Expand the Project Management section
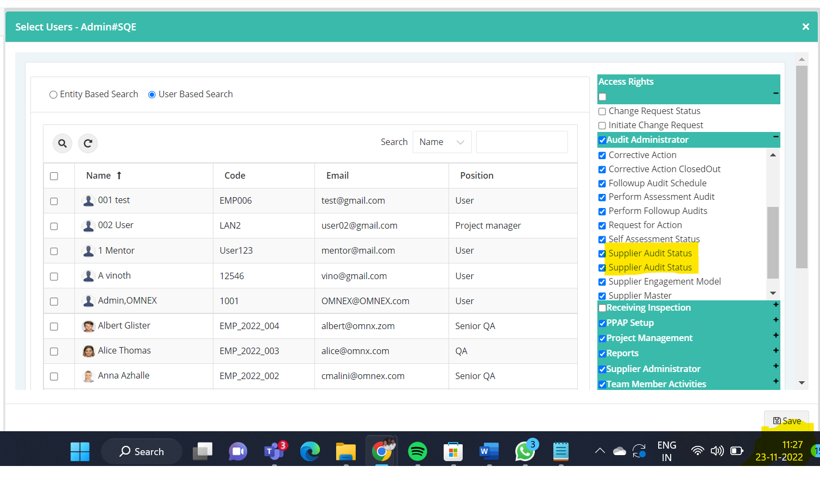 tap(776, 335)
